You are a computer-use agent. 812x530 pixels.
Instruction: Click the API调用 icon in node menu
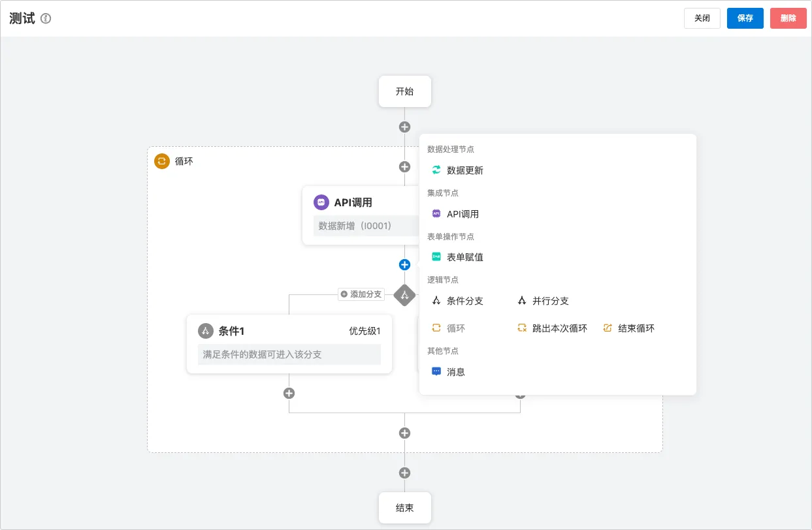coord(436,213)
